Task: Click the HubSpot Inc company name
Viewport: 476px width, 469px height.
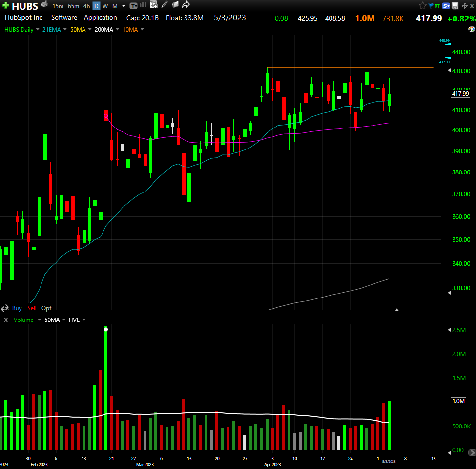Action: tap(24, 17)
